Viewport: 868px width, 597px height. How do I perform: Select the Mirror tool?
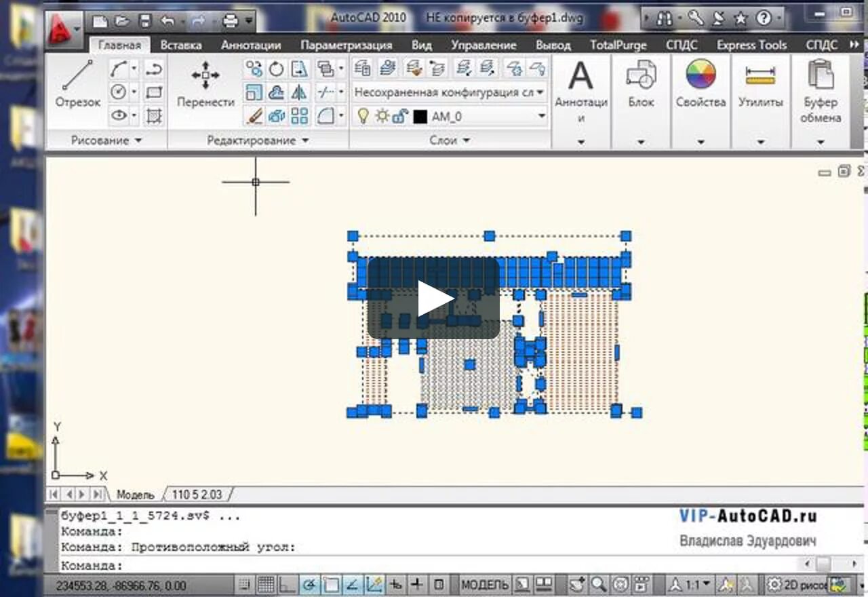[299, 92]
